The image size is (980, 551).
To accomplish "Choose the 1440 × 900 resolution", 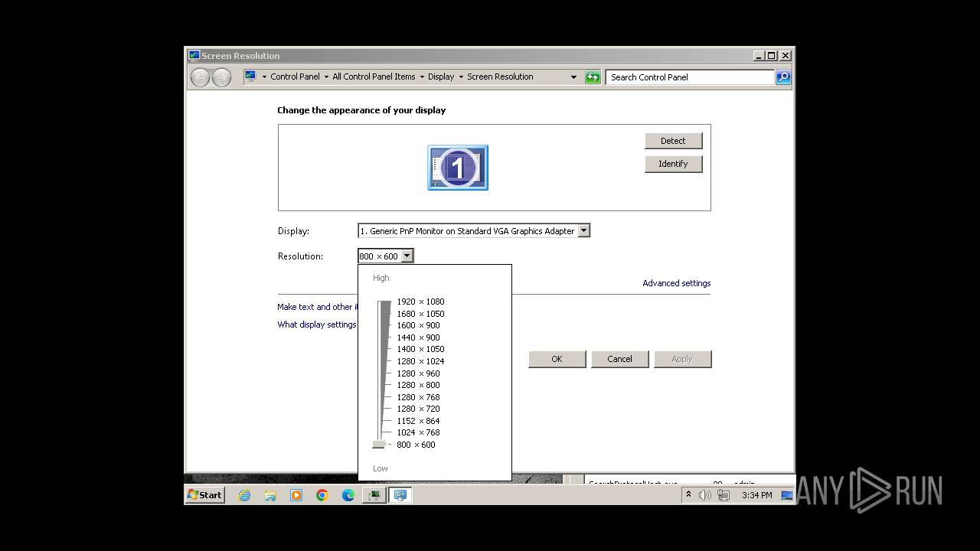I will [x=418, y=337].
